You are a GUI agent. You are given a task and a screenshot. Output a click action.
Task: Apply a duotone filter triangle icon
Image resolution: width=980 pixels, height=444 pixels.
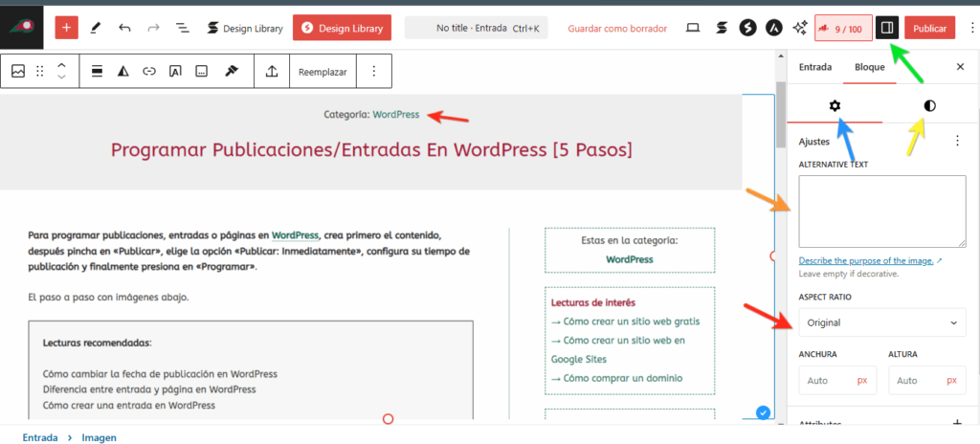coord(123,72)
